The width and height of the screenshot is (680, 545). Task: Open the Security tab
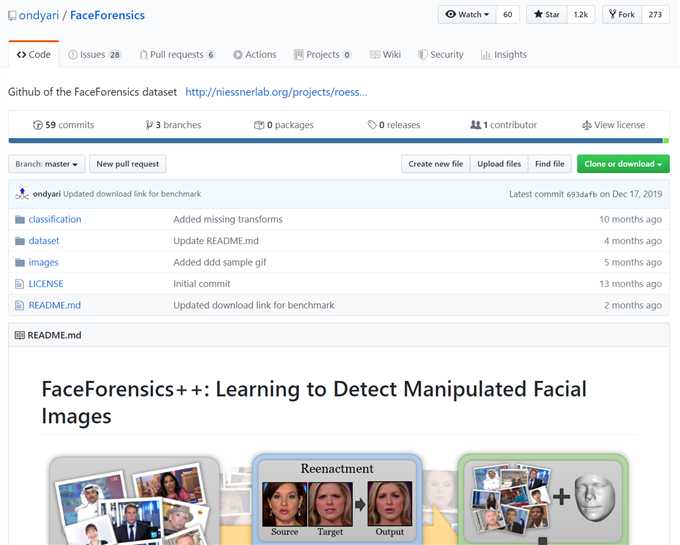pyautogui.click(x=441, y=55)
